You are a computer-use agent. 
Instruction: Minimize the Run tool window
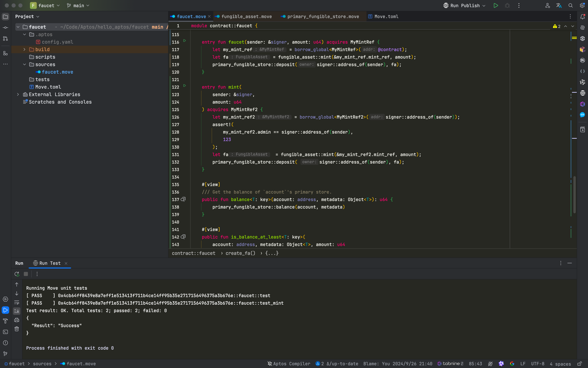pyautogui.click(x=569, y=263)
